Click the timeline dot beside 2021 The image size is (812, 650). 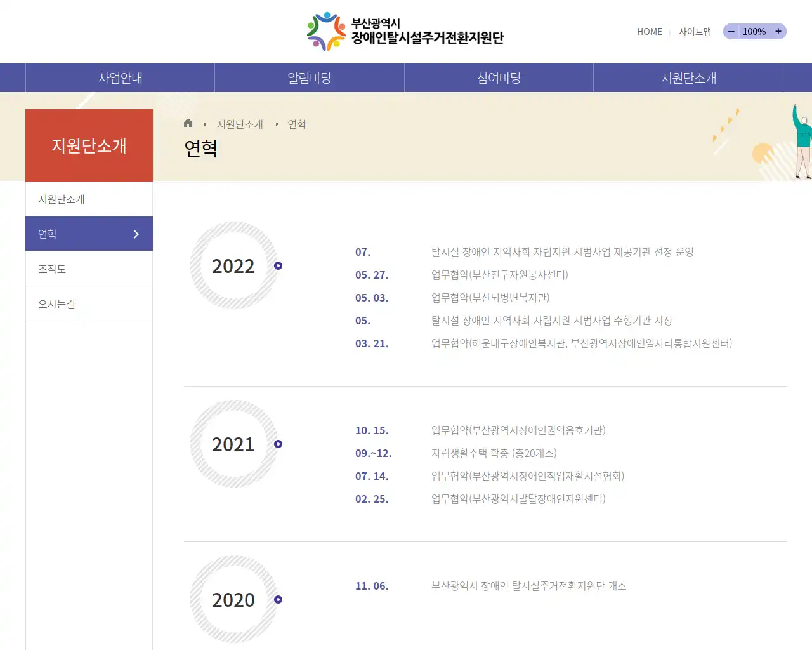pyautogui.click(x=278, y=444)
